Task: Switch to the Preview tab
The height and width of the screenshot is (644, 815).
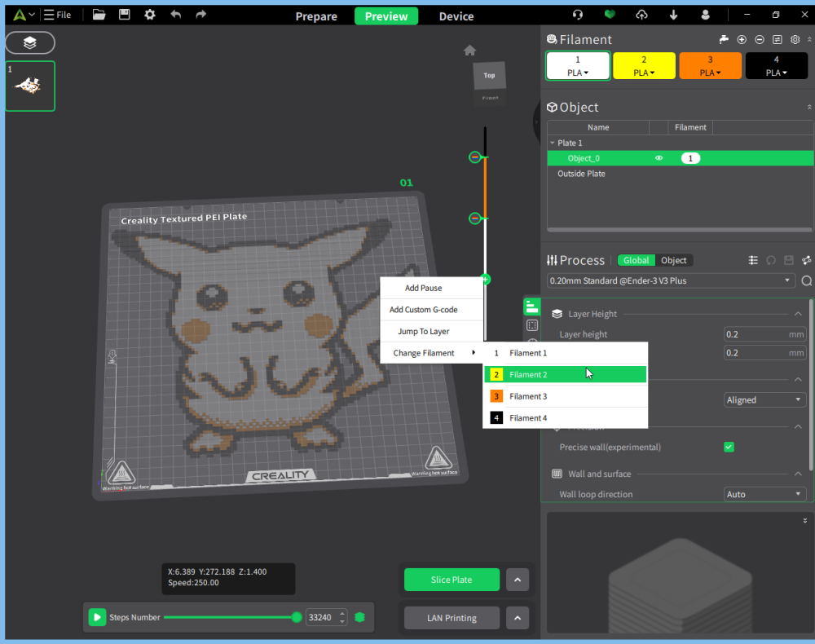Action: (x=386, y=16)
